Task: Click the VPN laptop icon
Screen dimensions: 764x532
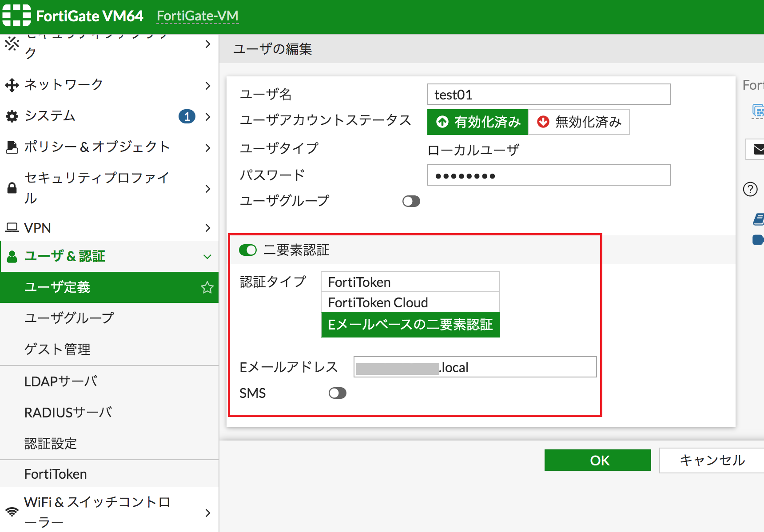Action: 12,228
